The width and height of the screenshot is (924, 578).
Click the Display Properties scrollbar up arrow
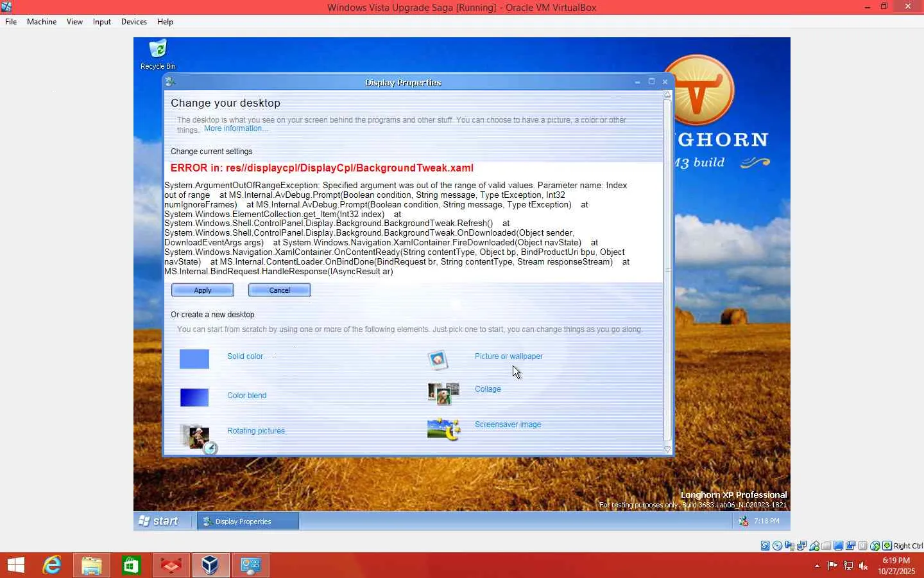(x=667, y=94)
